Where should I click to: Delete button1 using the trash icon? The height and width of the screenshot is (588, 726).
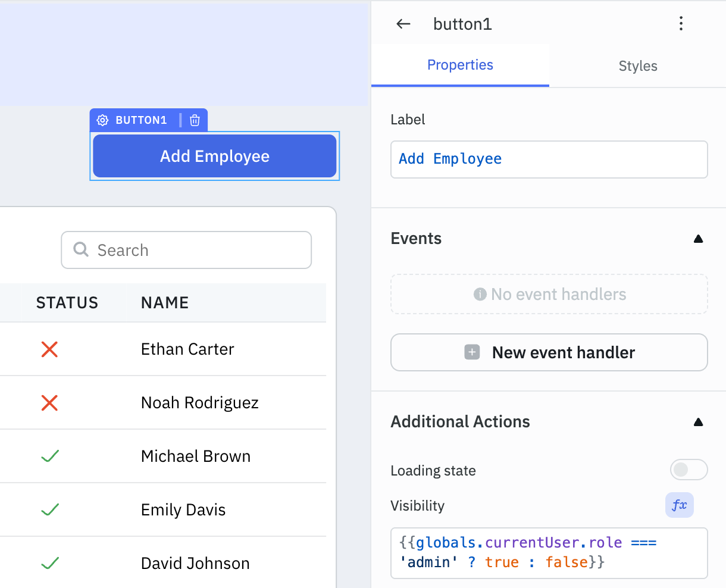coord(195,120)
